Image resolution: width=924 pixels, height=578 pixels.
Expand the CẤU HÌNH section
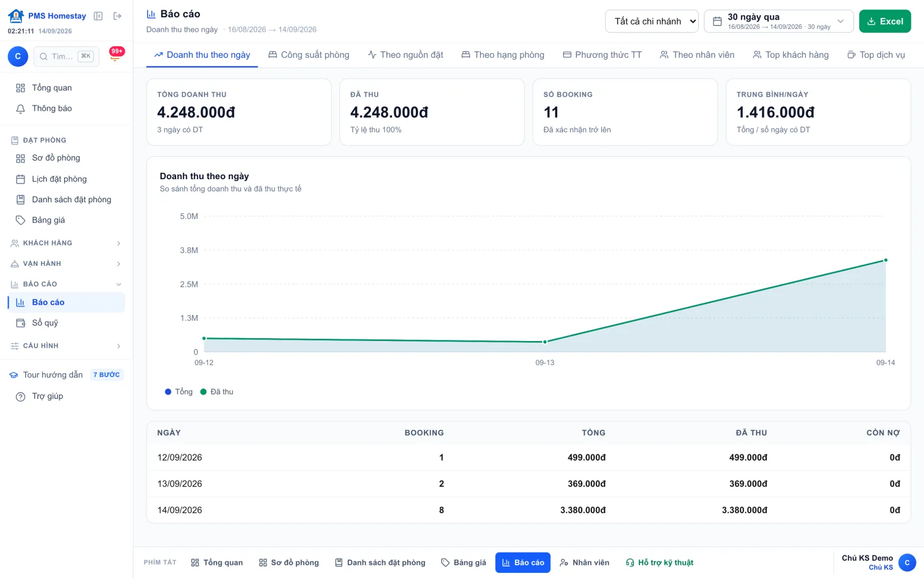pyautogui.click(x=66, y=346)
